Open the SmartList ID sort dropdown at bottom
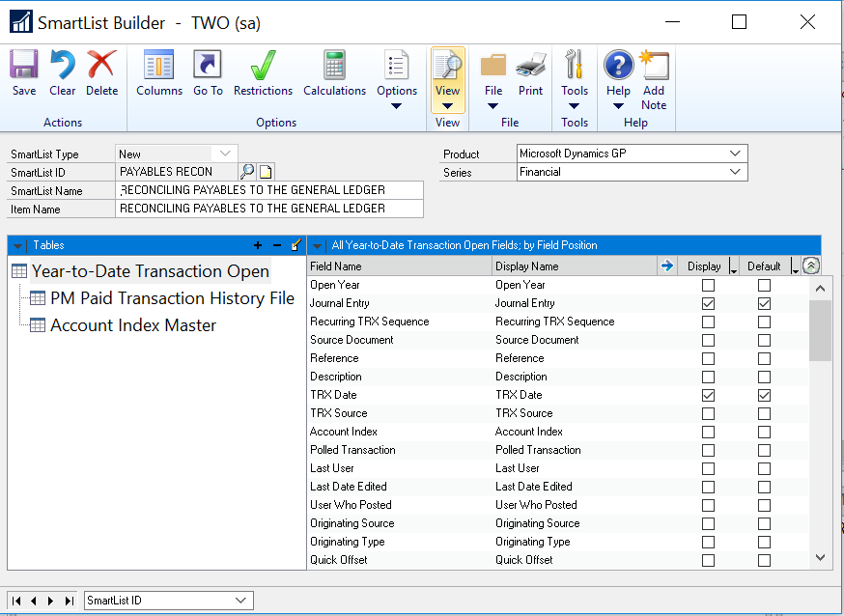The image size is (844, 616). coord(240,601)
